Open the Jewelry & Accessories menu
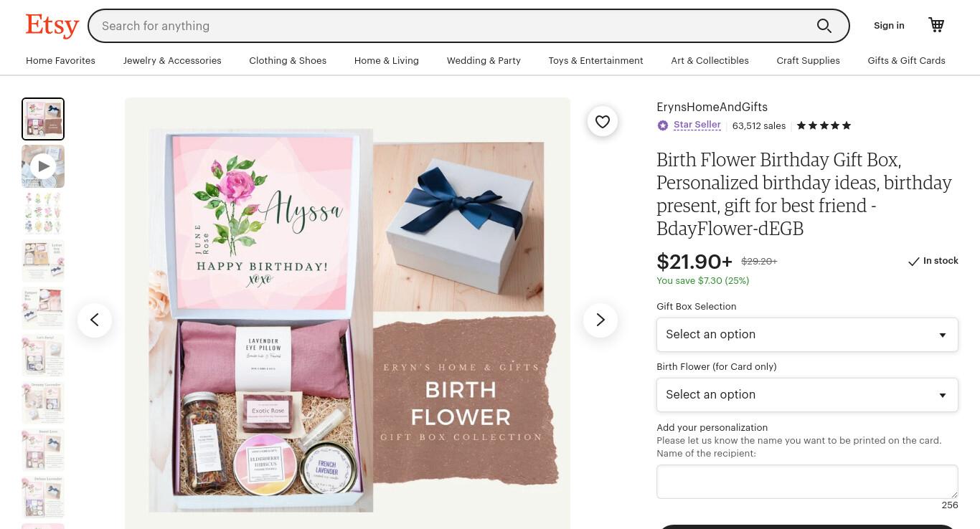 pos(172,61)
